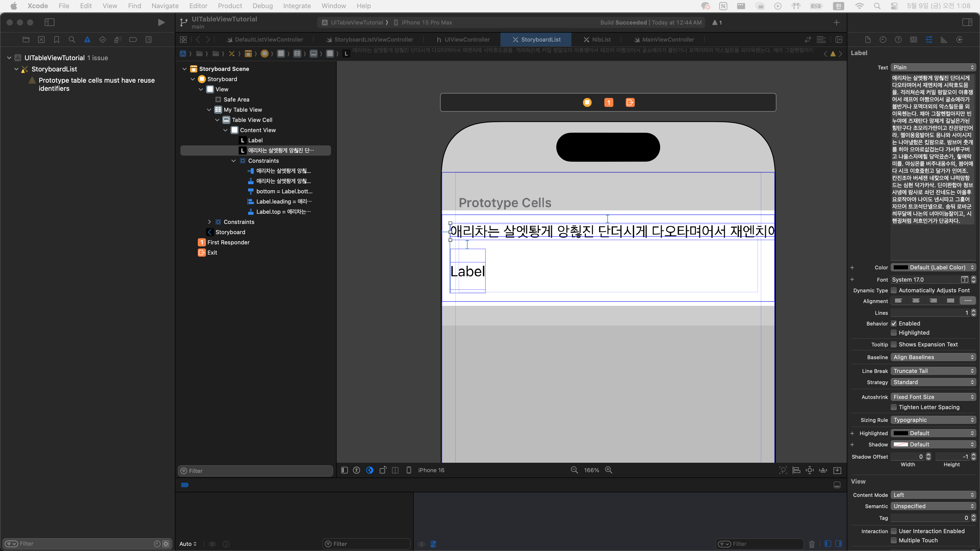Enable User Interaction Enabled checkbox
980x551 pixels.
point(894,531)
